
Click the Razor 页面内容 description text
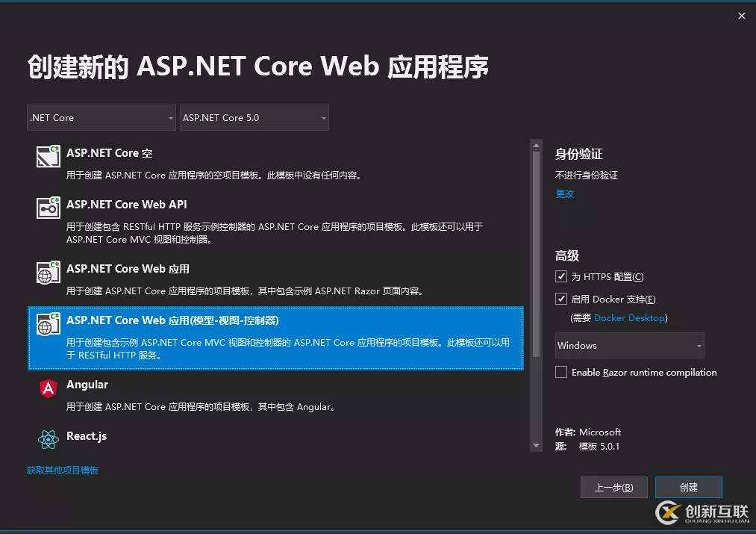[246, 291]
